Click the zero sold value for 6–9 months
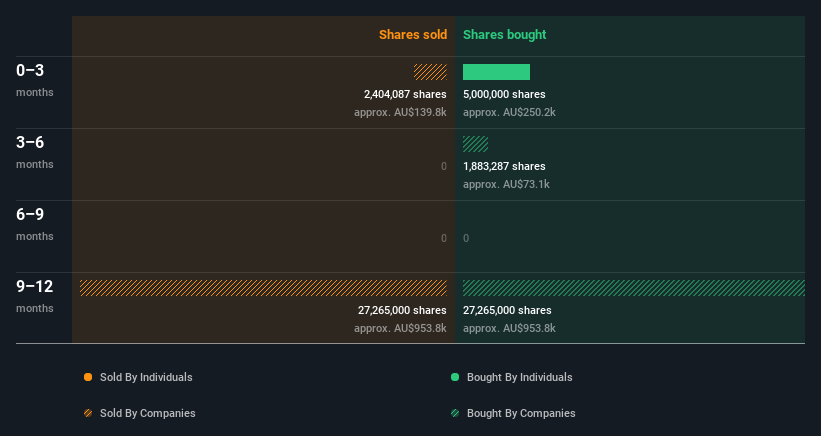This screenshot has width=821, height=436. click(444, 238)
